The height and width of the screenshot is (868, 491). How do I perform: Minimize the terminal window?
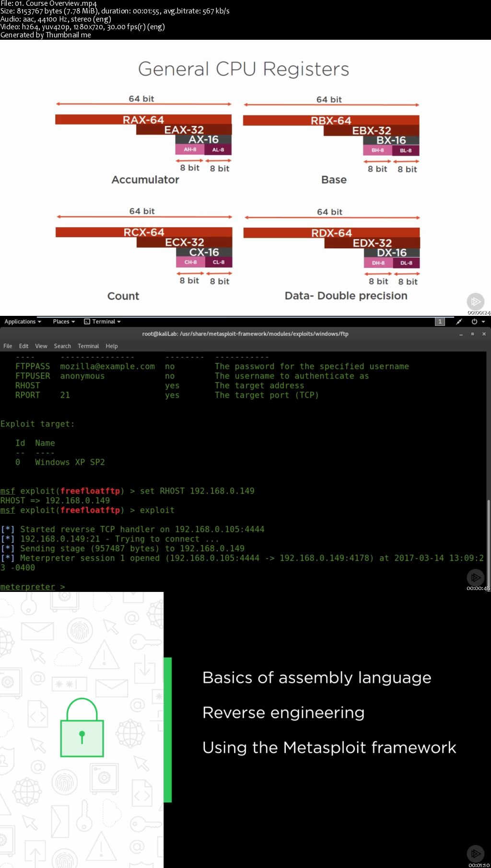(461, 334)
